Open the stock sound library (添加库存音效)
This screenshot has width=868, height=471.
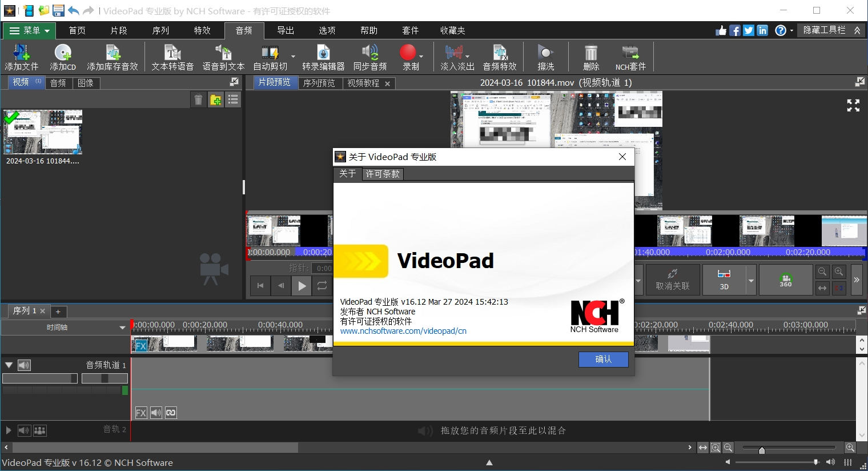coord(112,57)
